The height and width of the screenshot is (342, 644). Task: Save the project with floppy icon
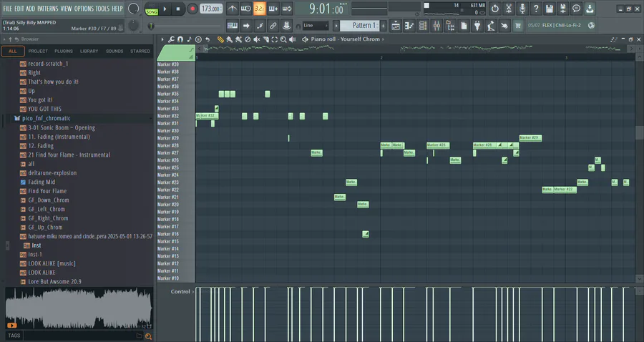[549, 8]
